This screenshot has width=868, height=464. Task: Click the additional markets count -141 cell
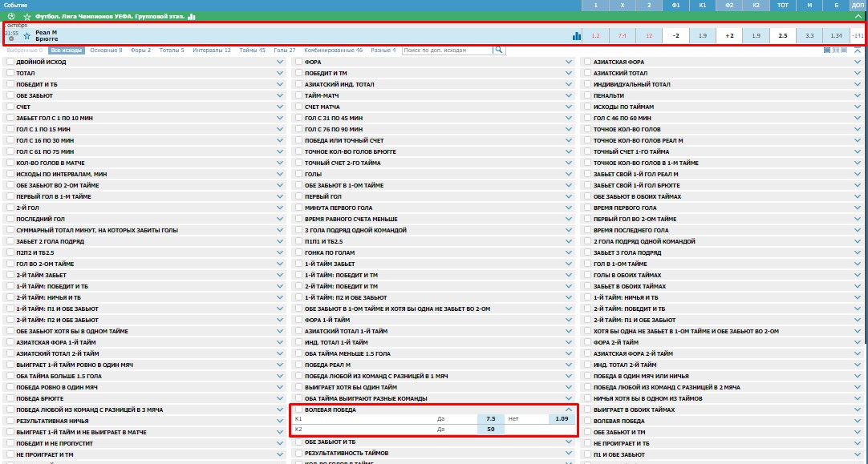[858, 36]
